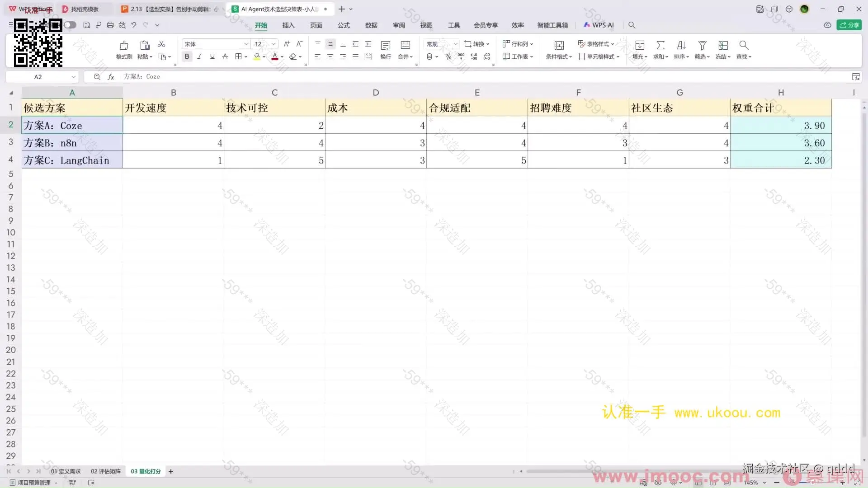
Task: Toggle underline formatting
Action: [212, 56]
